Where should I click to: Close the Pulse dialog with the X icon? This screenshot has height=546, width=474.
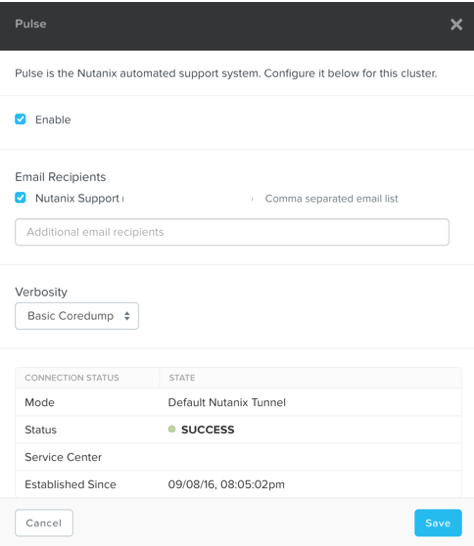[456, 24]
